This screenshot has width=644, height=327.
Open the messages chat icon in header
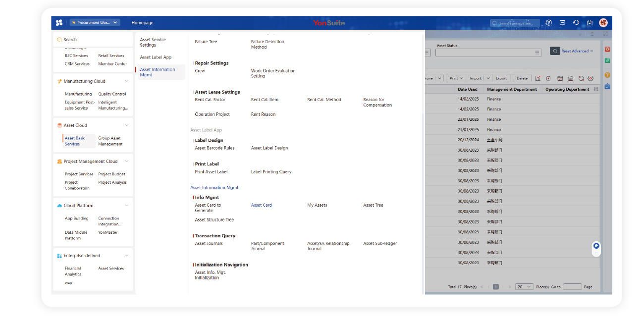click(x=562, y=23)
